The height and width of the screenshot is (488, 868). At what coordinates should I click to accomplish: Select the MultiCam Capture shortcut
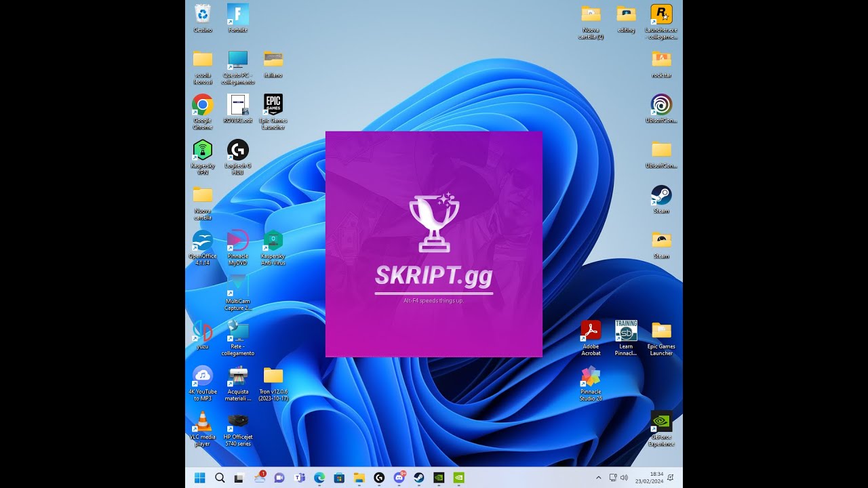238,293
